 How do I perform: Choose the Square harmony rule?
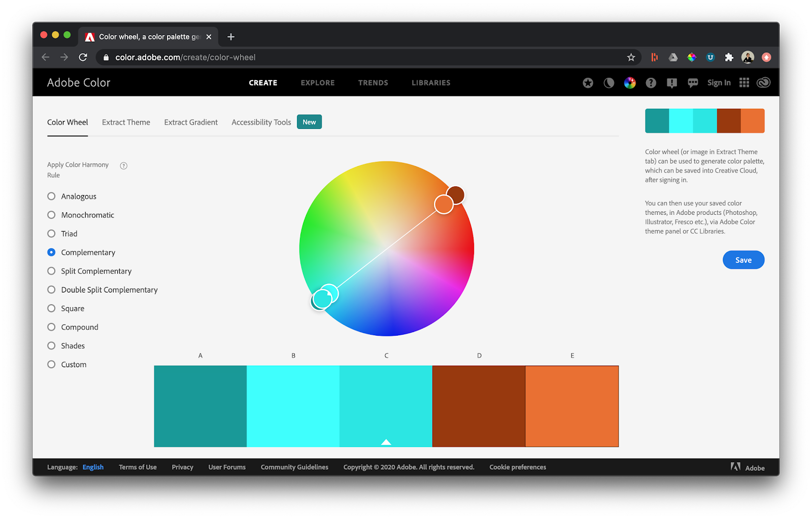click(51, 308)
